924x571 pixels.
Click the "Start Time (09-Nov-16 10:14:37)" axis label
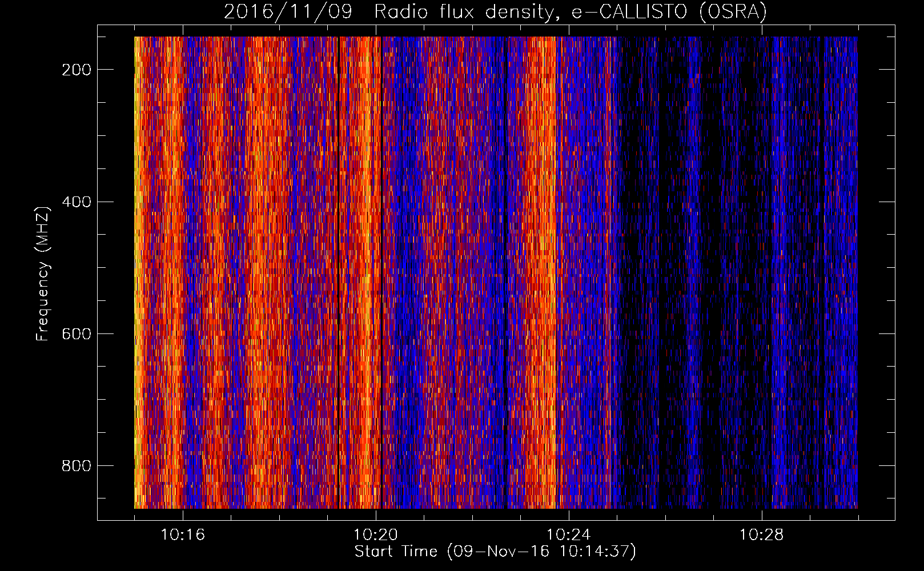(x=495, y=552)
